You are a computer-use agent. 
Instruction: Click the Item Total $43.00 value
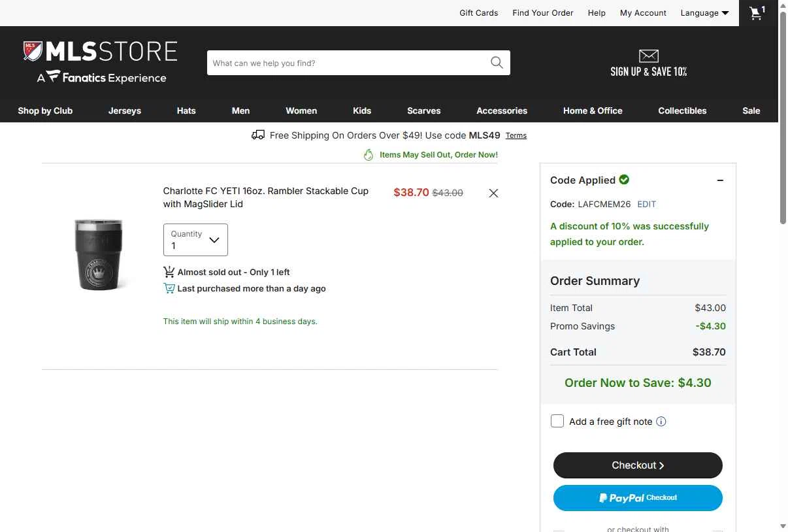710,308
